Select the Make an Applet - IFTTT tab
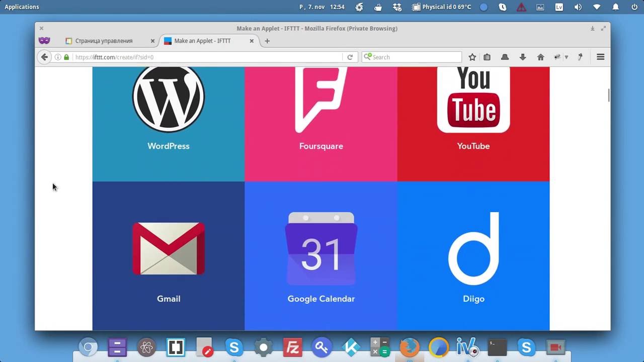This screenshot has height=362, width=644. (209, 41)
